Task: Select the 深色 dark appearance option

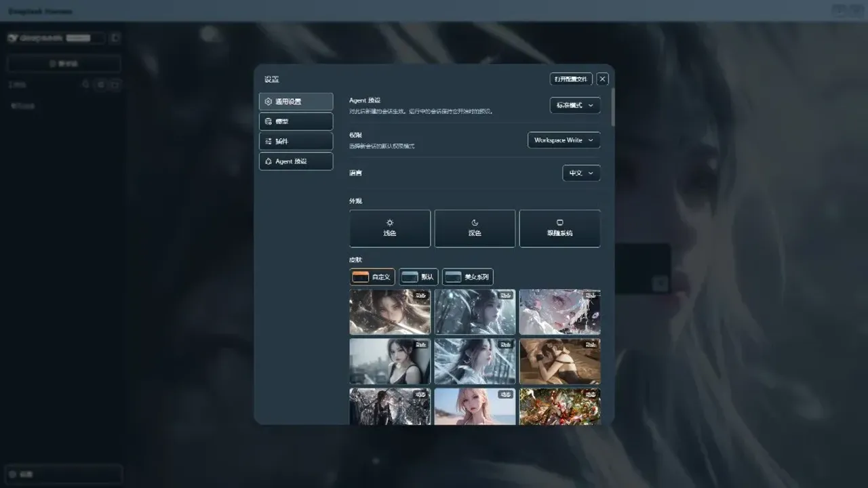Action: tap(475, 228)
